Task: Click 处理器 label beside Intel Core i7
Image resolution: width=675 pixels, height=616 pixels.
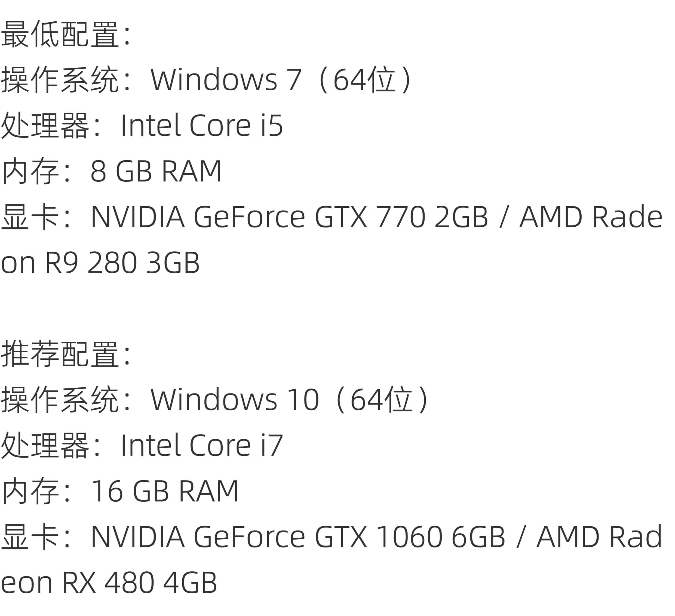Action: (45, 445)
